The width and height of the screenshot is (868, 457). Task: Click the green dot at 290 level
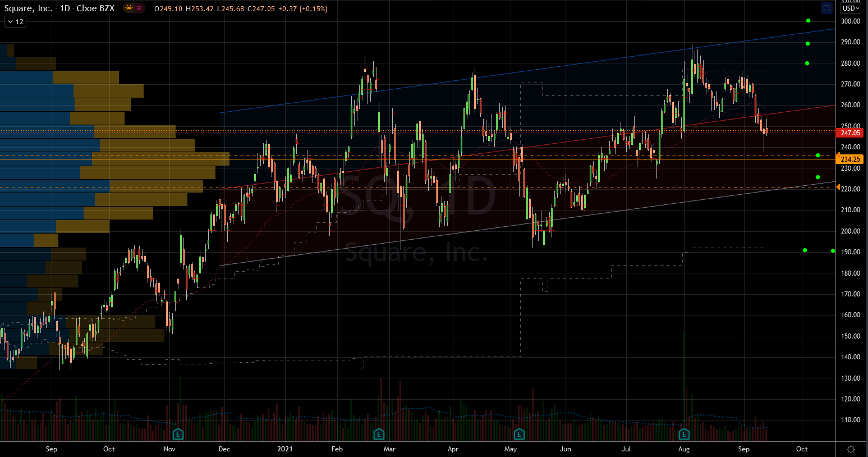[x=808, y=43]
